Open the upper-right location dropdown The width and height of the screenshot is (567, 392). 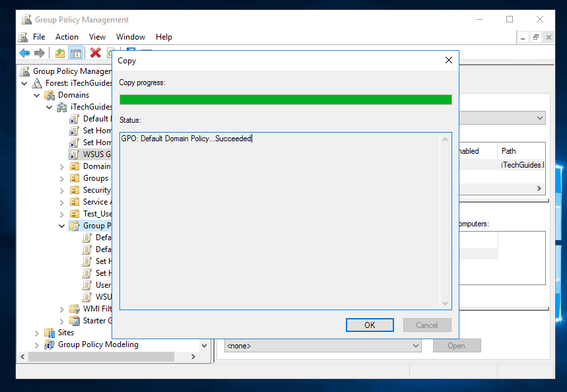pyautogui.click(x=539, y=118)
